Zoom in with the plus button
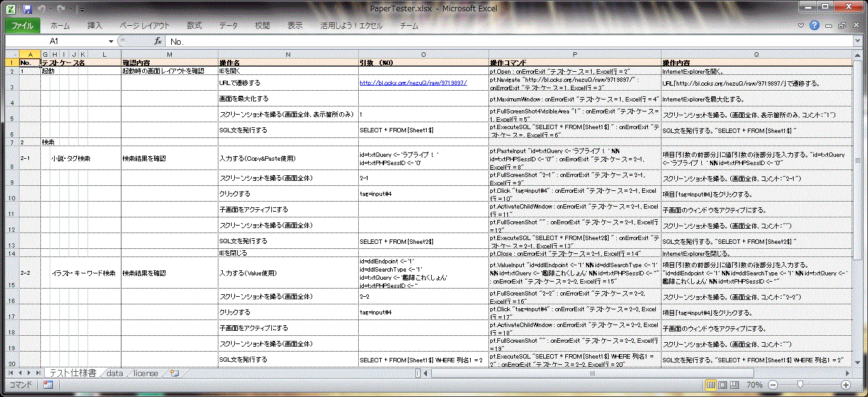Image resolution: width=868 pixels, height=397 pixels. [x=846, y=385]
